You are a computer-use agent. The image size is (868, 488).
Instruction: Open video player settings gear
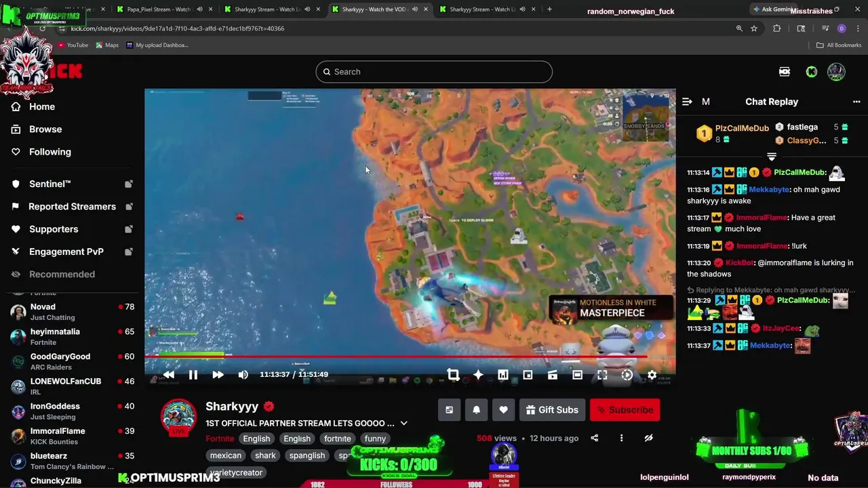[652, 375]
